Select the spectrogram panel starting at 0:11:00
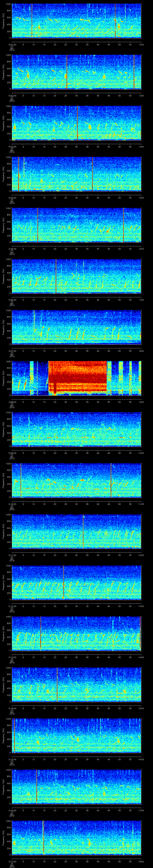153x868 pixels. (77, 531)
